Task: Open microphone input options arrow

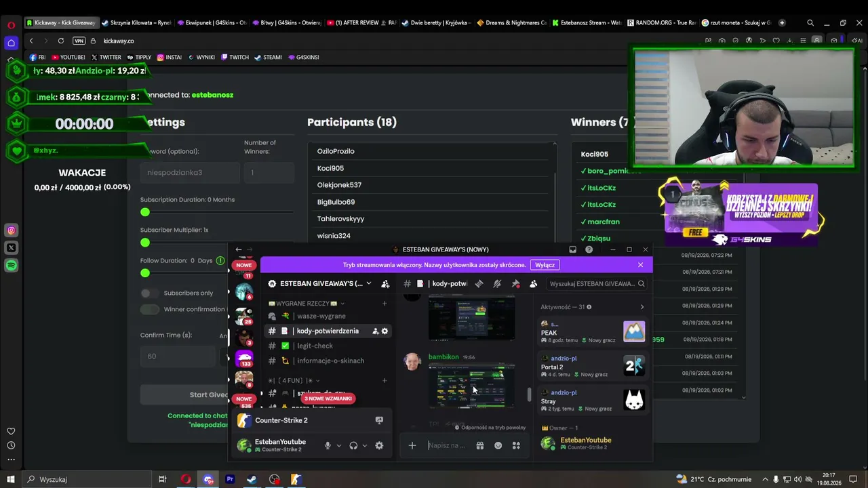Action: pos(338,445)
